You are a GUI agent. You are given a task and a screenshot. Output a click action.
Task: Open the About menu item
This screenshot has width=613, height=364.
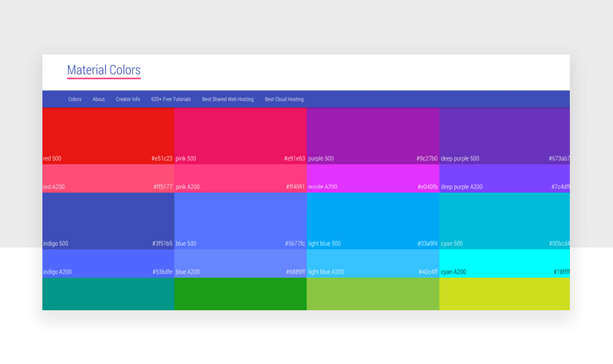pyautogui.click(x=98, y=99)
